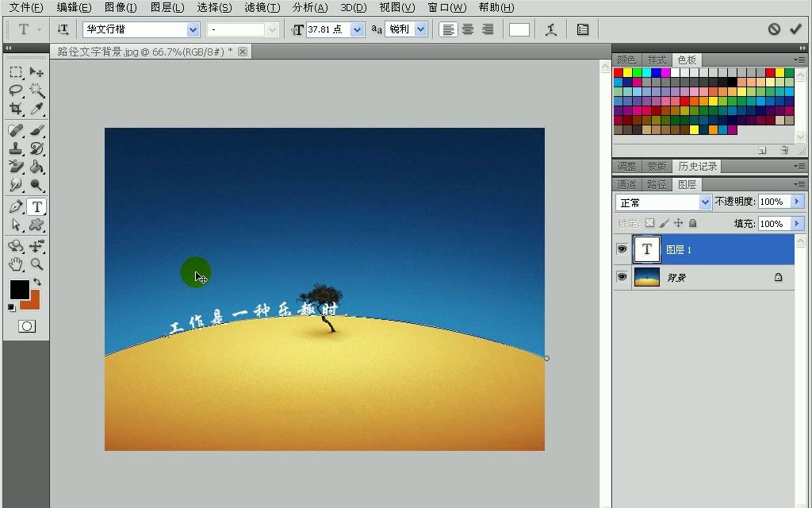Open the font size dropdown showing 37.81
The height and width of the screenshot is (508, 812).
[x=357, y=29]
